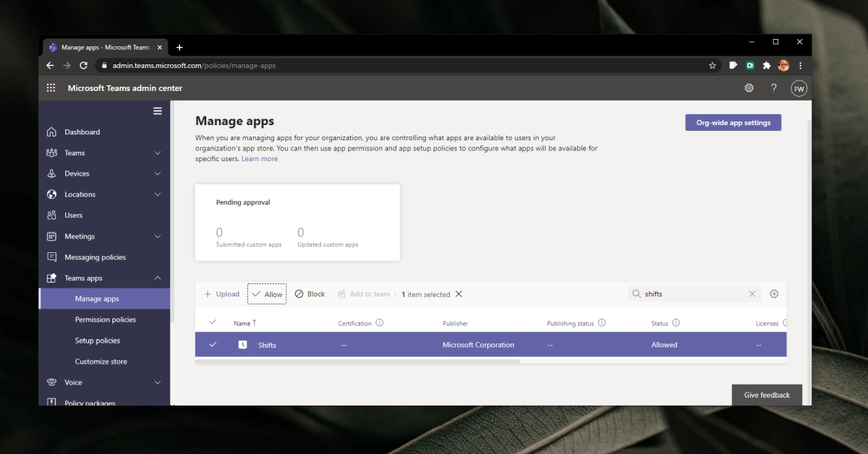868x454 pixels.
Task: Open the settings gear in header
Action: 749,88
